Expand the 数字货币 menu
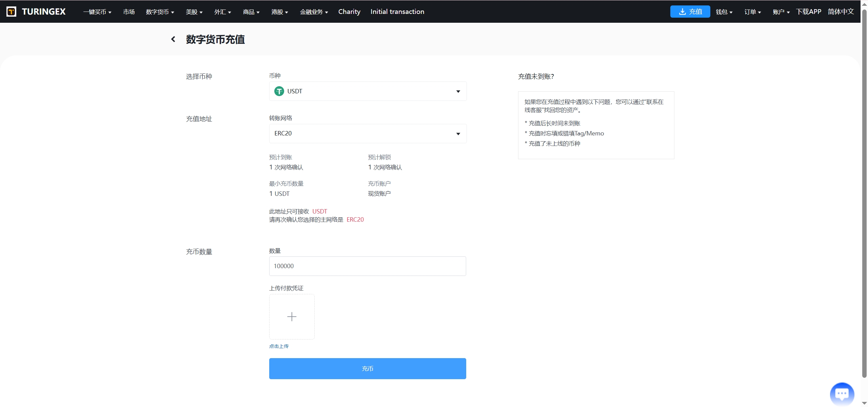 [x=160, y=12]
